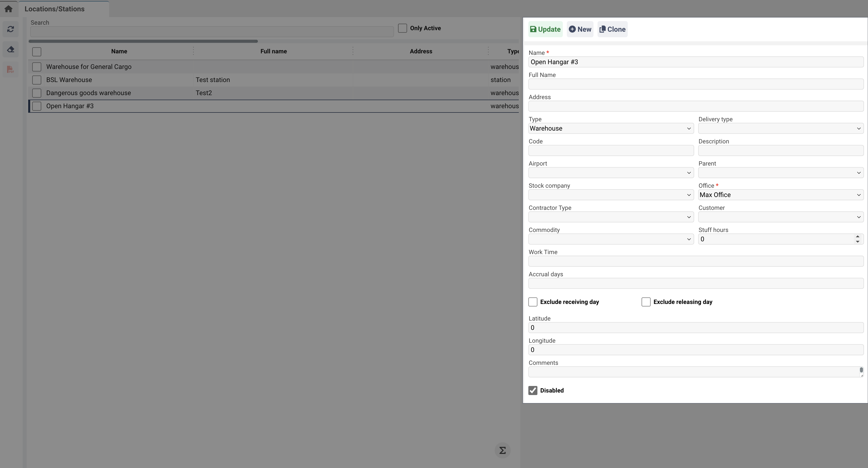Click the New record button
Image resolution: width=868 pixels, height=468 pixels.
tap(580, 29)
